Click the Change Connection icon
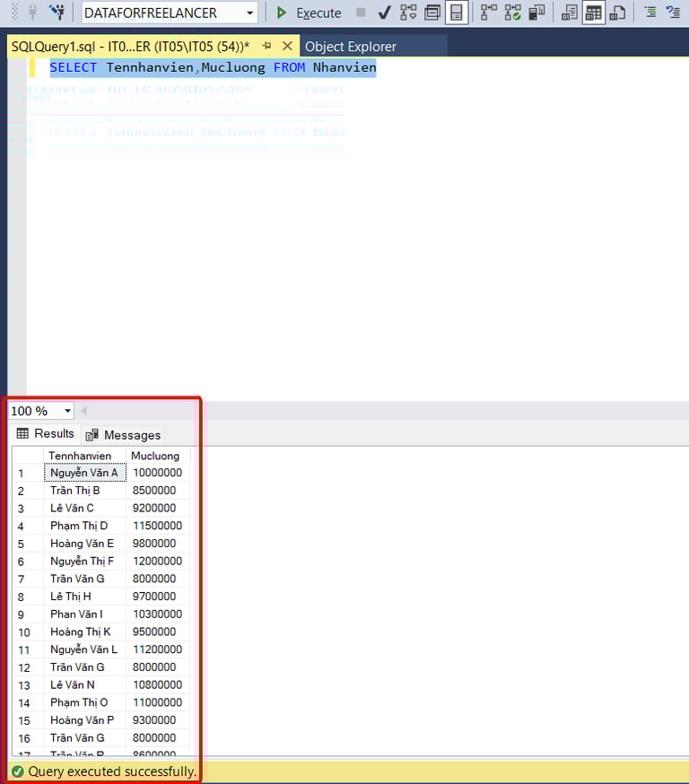Image resolution: width=689 pixels, height=784 pixels. (57, 13)
